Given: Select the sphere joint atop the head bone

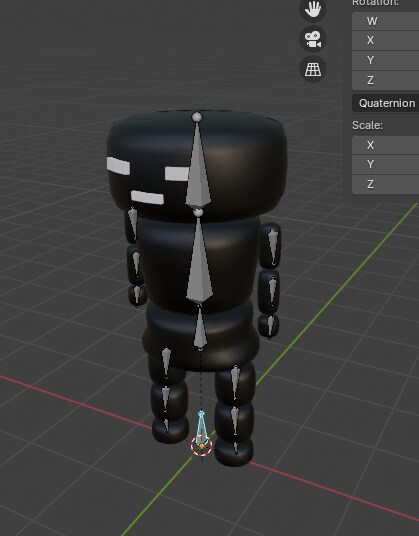Looking at the screenshot, I should [197, 117].
